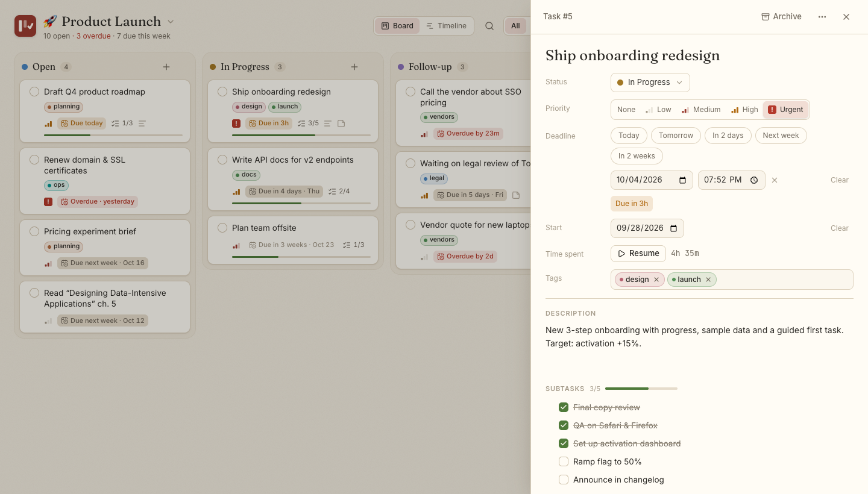Click the subtask checklist icon on Plan team offsite card
This screenshot has width=868, height=494.
[x=347, y=245]
